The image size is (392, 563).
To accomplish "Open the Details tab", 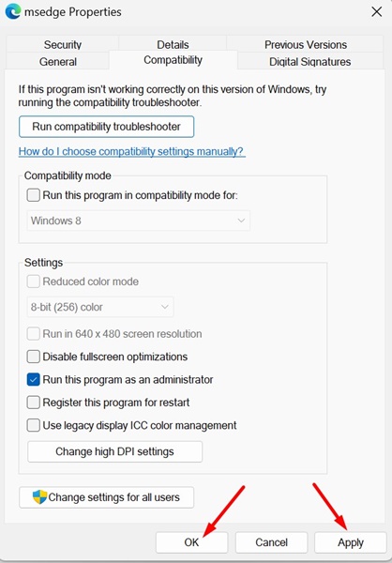I will [173, 44].
